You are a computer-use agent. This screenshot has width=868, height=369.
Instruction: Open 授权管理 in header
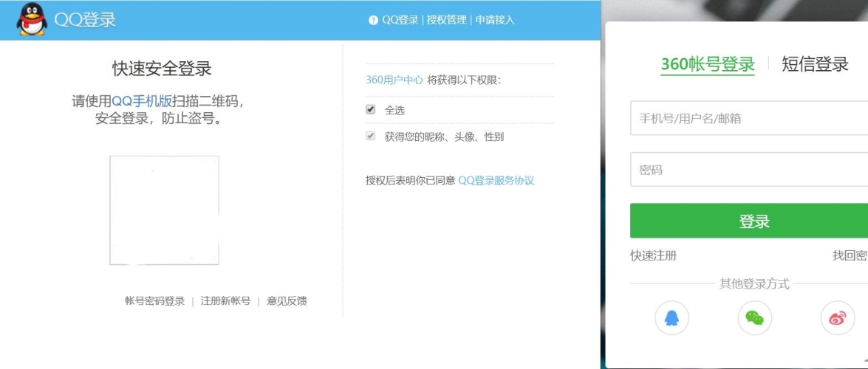coord(446,20)
